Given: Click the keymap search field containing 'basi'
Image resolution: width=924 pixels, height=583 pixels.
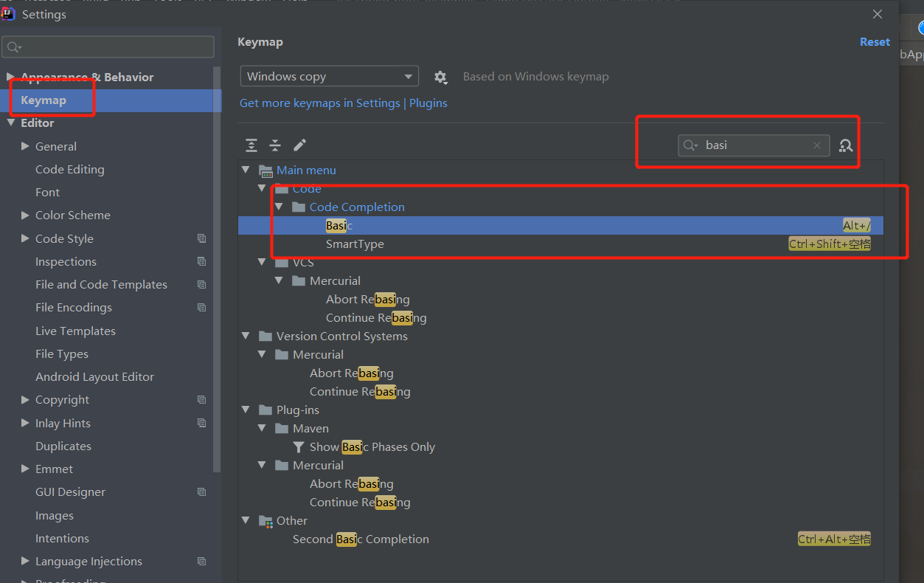Looking at the screenshot, I should point(754,145).
